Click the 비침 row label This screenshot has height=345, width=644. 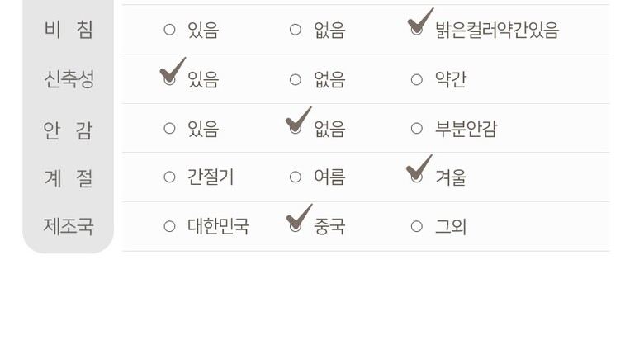[69, 30]
